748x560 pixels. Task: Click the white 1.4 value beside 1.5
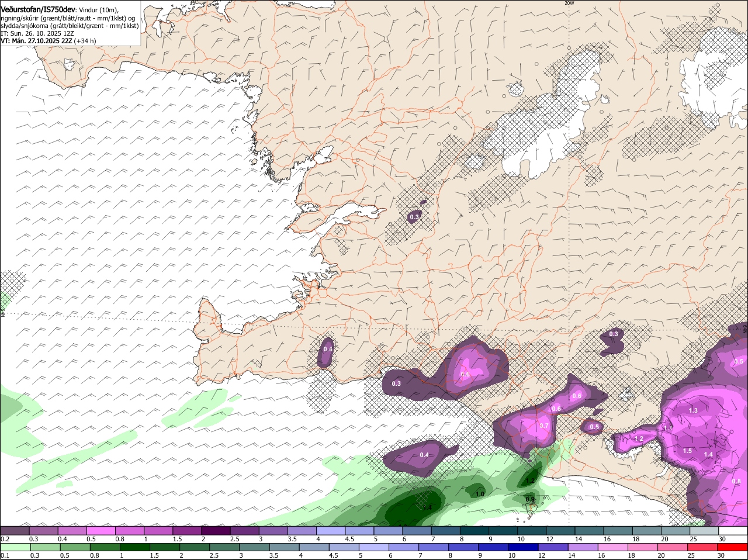[x=708, y=454]
